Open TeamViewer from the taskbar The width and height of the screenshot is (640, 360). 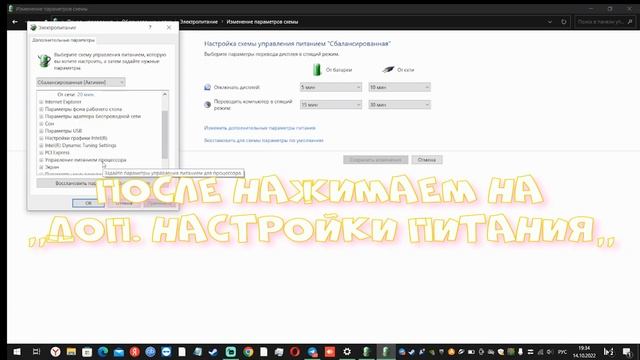166,352
